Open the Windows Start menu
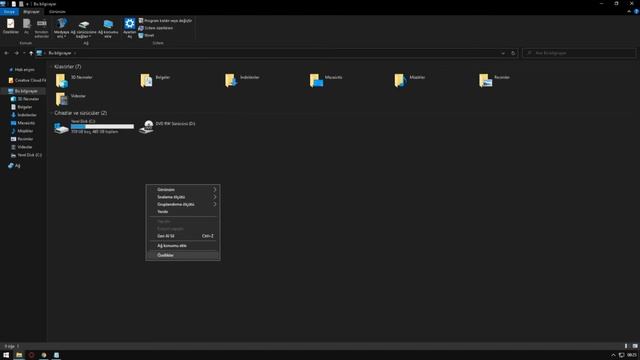The height and width of the screenshot is (360, 640). tap(6, 355)
